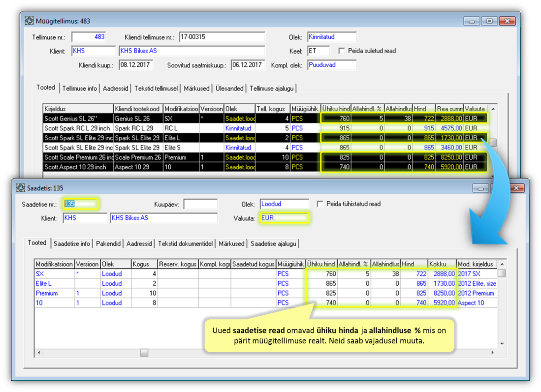Screen dimensions: 541x392
Task: Click Soovitud saatmiskuup. field 06.12.2017
Action: (248, 65)
